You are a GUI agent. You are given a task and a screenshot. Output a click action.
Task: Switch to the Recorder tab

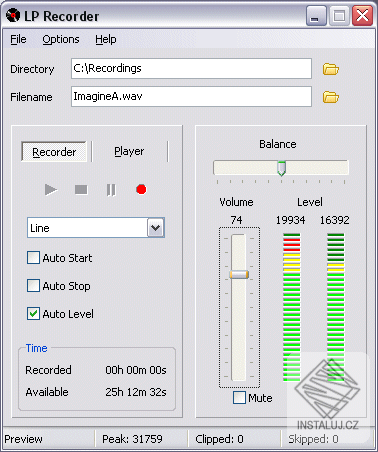click(54, 152)
